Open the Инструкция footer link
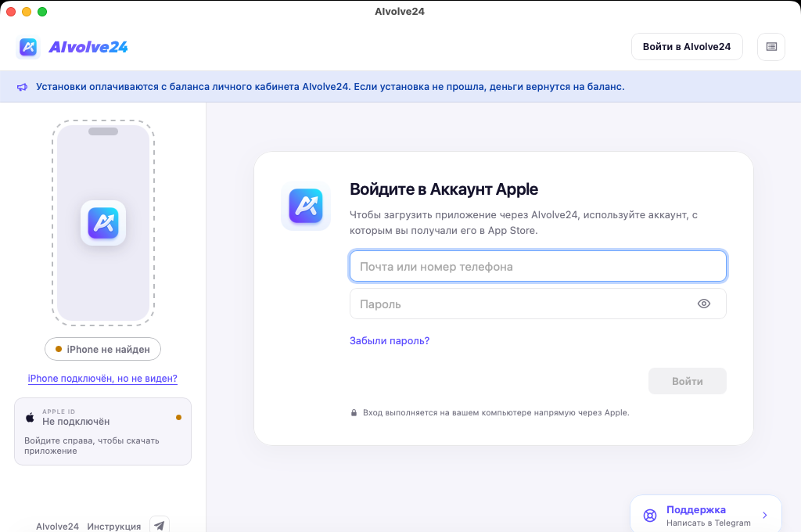 point(114,527)
